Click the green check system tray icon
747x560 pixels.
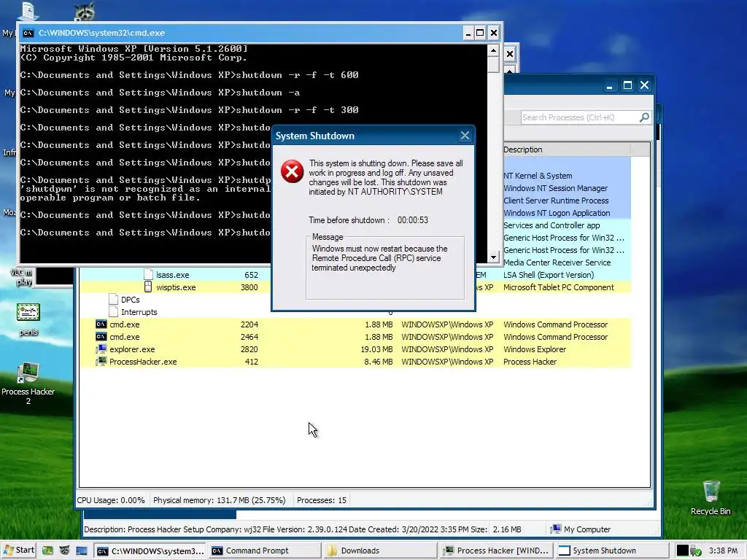pyautogui.click(x=695, y=551)
